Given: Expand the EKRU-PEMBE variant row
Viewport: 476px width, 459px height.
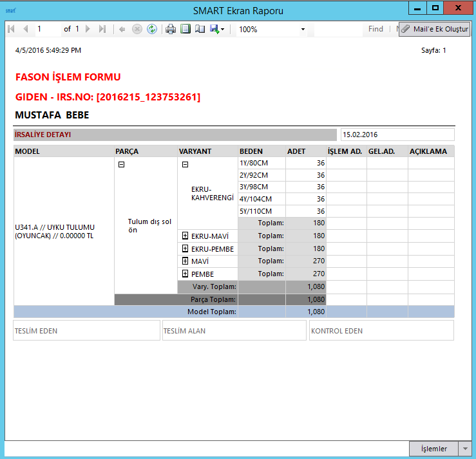Looking at the screenshot, I should tap(185, 248).
